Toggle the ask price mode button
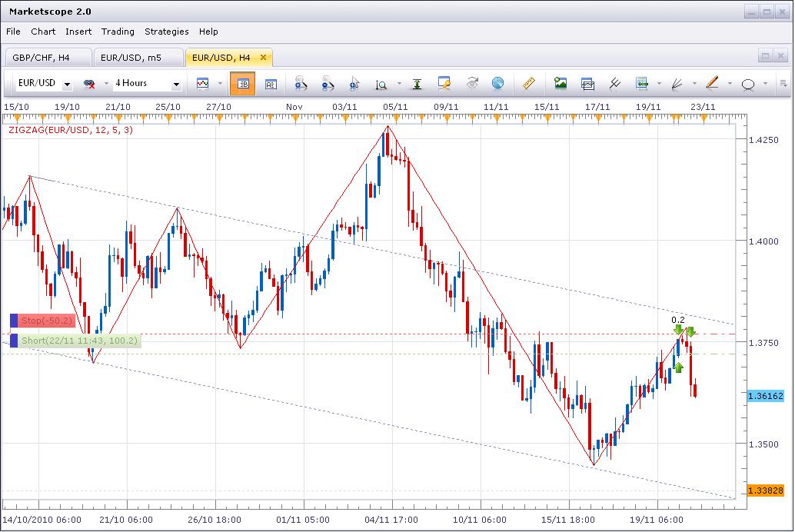795x532 pixels. click(x=271, y=84)
